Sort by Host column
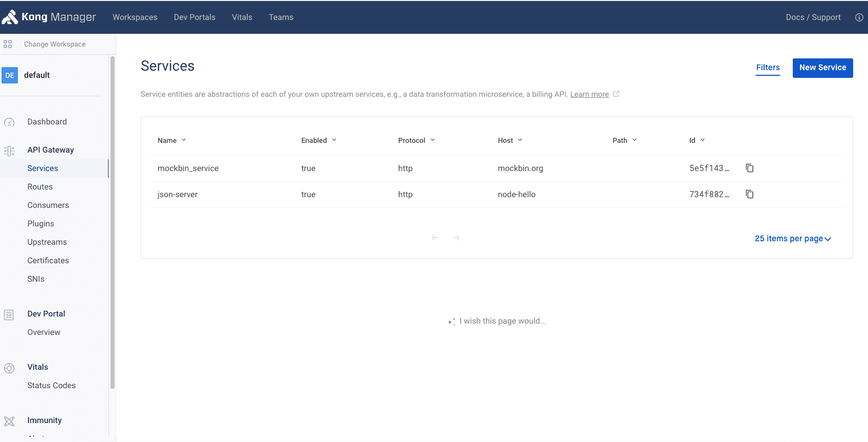 (510, 140)
